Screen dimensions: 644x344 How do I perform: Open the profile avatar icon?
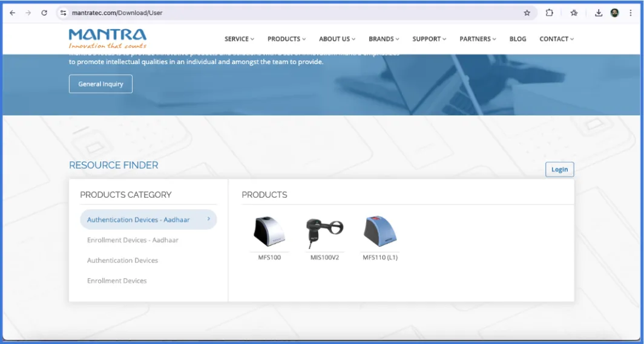(x=614, y=13)
